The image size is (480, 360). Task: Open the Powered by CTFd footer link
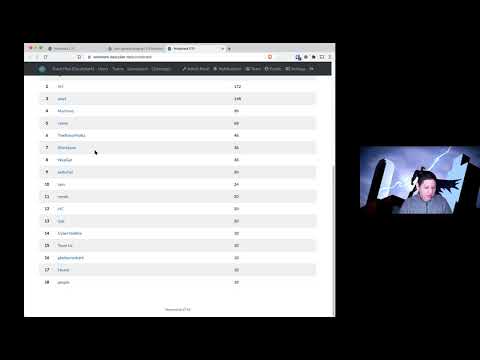(x=178, y=310)
